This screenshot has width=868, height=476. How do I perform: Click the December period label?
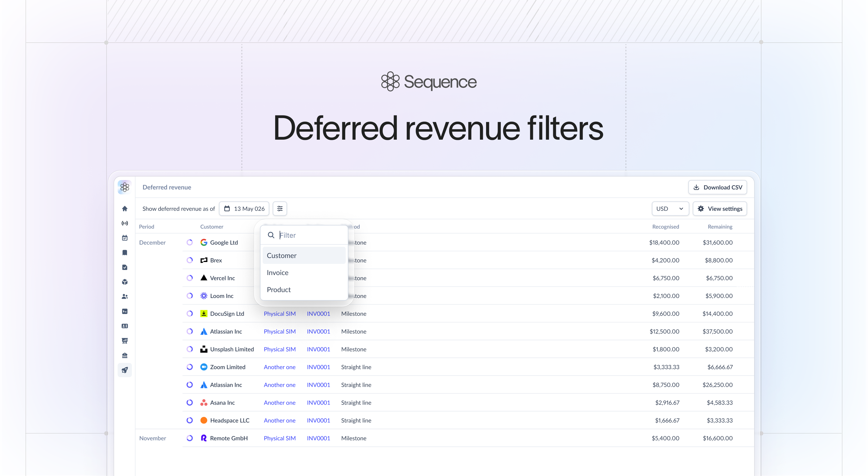152,242
